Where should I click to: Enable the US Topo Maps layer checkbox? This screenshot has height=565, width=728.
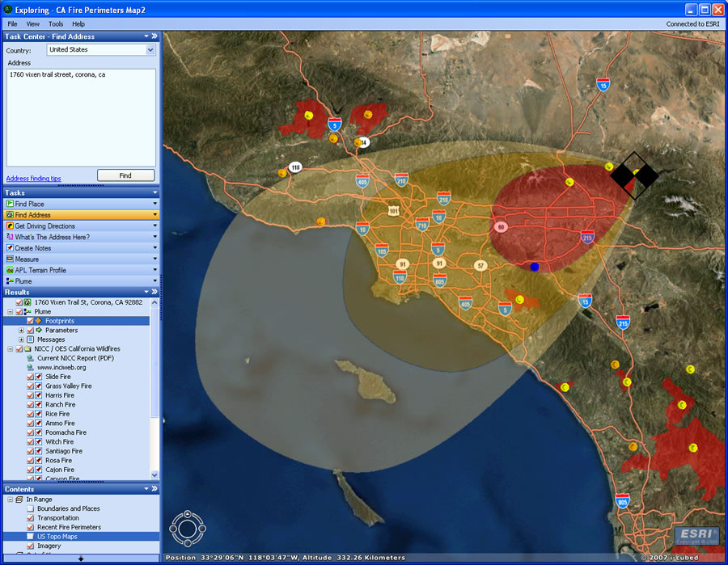pos(30,537)
